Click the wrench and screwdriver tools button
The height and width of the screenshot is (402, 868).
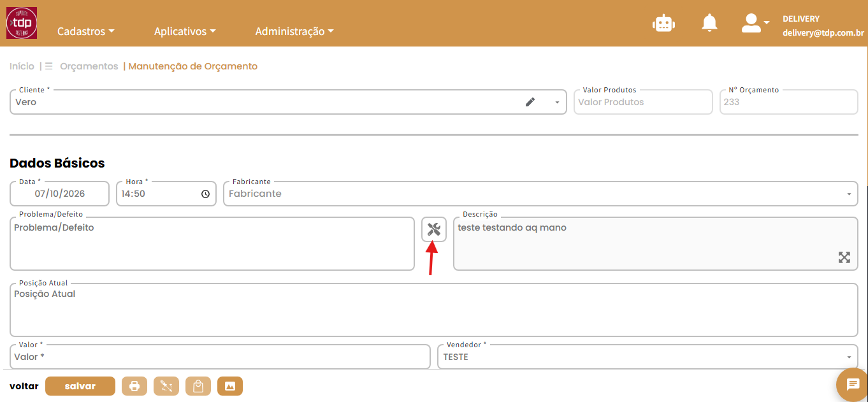[434, 229]
